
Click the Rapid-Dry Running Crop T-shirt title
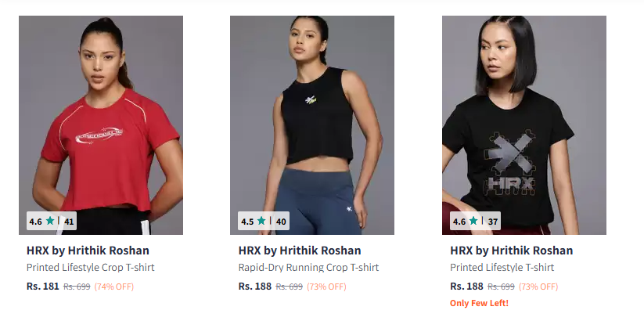(x=308, y=268)
